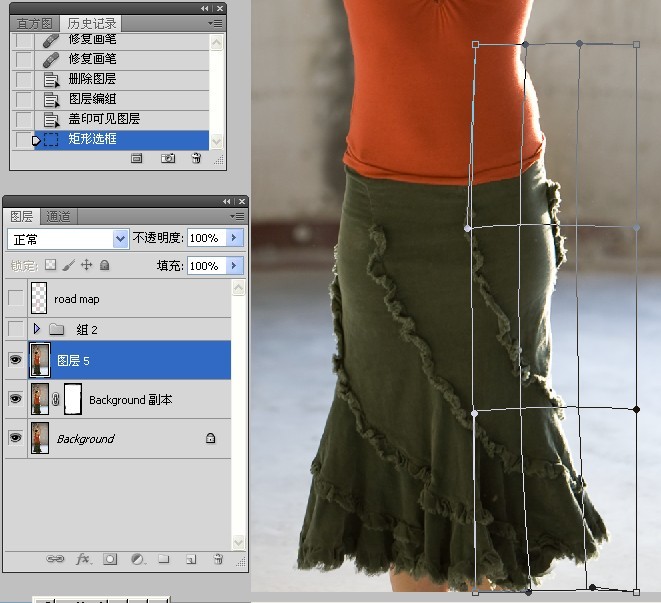Set history brush source for 图层编组
661x603 pixels.
tap(23, 100)
